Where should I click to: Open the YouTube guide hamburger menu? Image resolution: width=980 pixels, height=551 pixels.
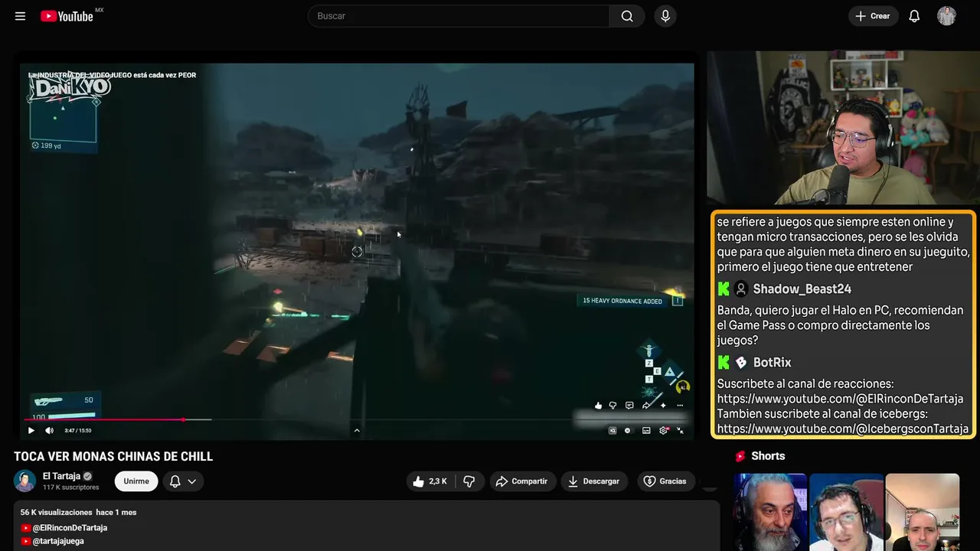click(x=20, y=16)
